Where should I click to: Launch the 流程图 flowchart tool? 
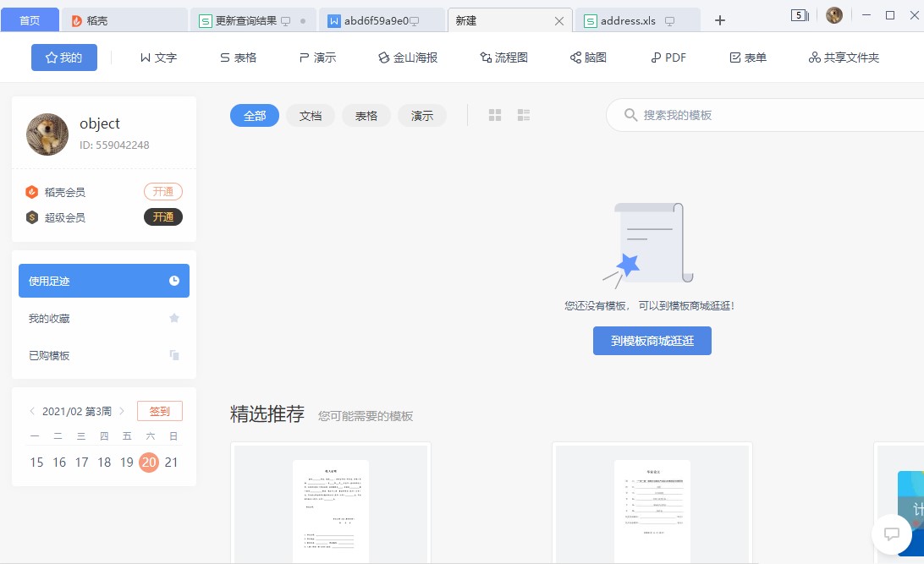coord(504,57)
